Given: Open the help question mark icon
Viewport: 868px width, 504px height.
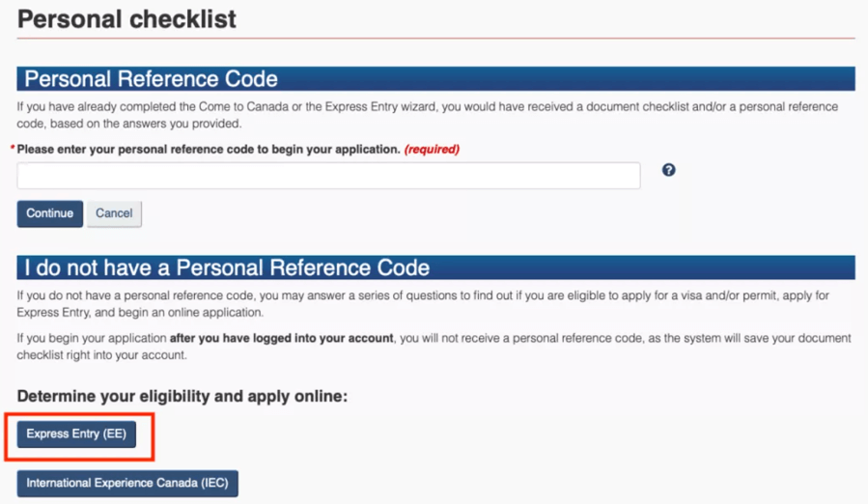Looking at the screenshot, I should (x=668, y=170).
